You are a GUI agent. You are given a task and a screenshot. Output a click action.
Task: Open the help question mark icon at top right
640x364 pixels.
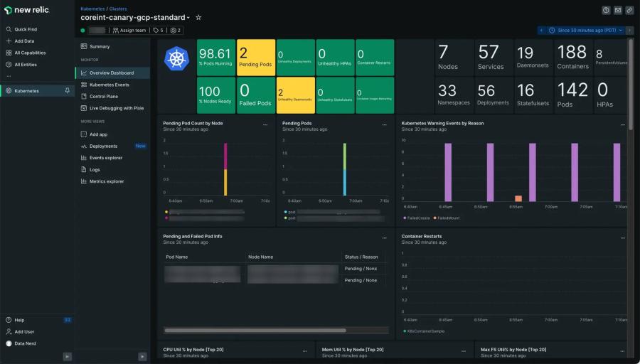606,10
